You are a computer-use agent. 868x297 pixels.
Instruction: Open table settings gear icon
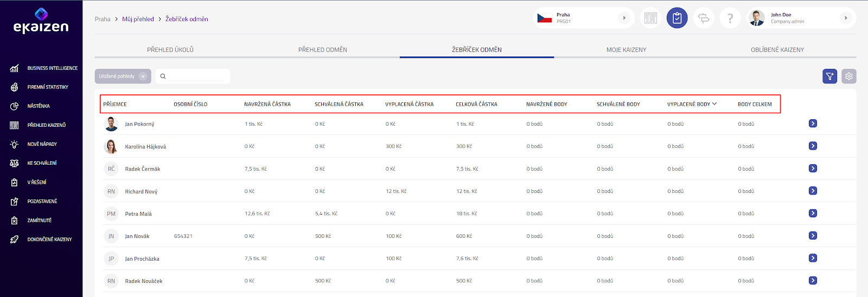coord(848,76)
